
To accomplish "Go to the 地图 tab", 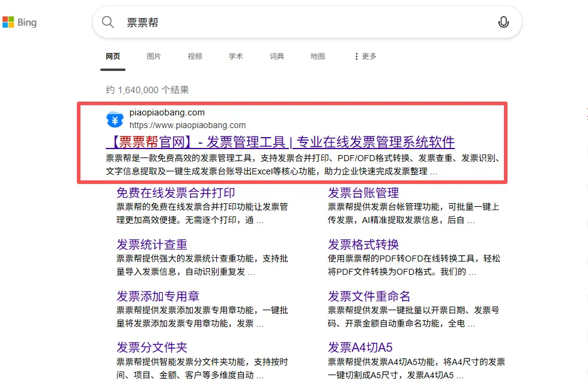I will pyautogui.click(x=318, y=56).
